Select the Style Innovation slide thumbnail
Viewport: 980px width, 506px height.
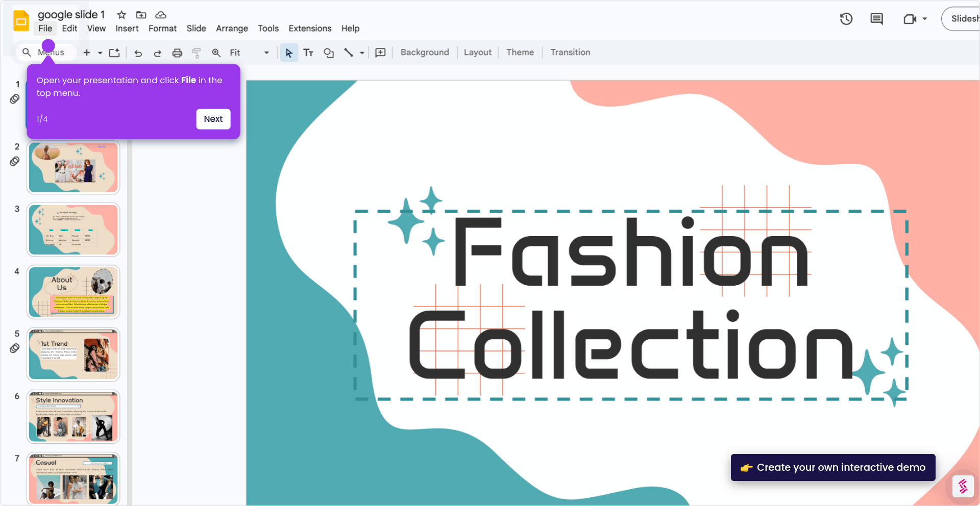73,417
